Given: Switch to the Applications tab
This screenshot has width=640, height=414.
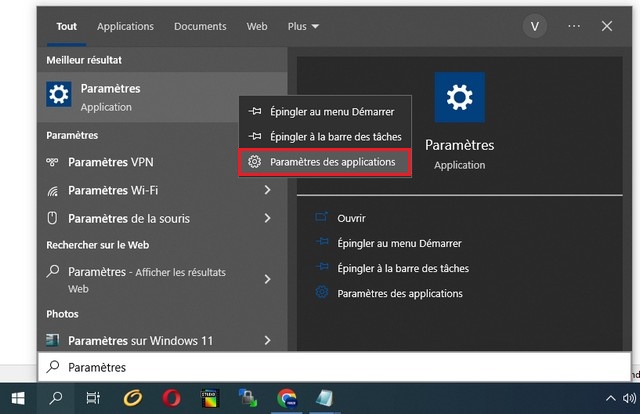Looking at the screenshot, I should coord(125,27).
